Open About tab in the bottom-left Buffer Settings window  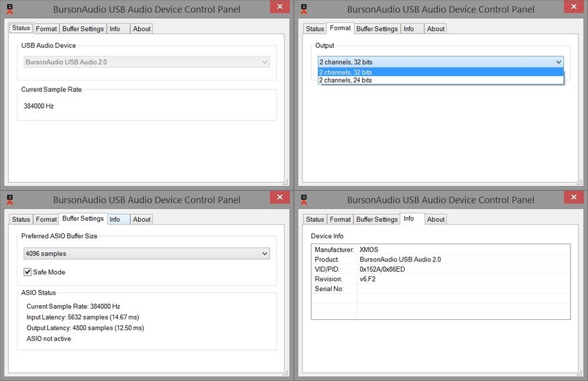(x=141, y=219)
